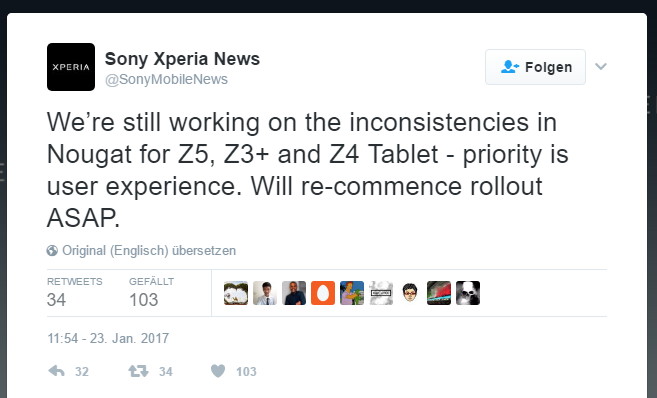Image resolution: width=657 pixels, height=398 pixels.
Task: Expand the tweet options chevron
Action: (601, 67)
